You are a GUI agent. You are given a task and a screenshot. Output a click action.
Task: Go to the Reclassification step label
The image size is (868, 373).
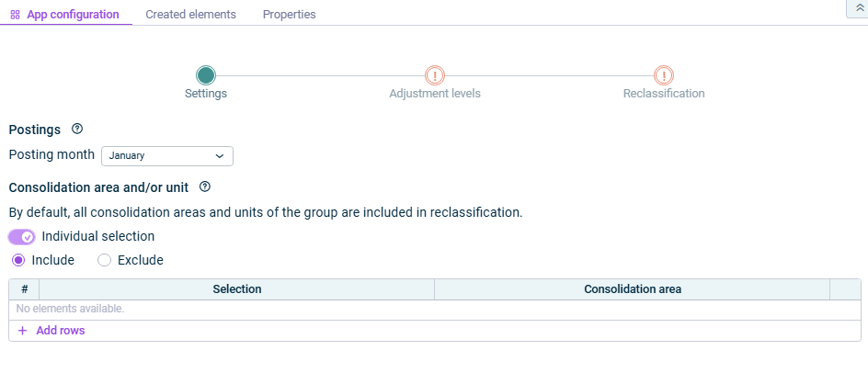click(x=664, y=94)
